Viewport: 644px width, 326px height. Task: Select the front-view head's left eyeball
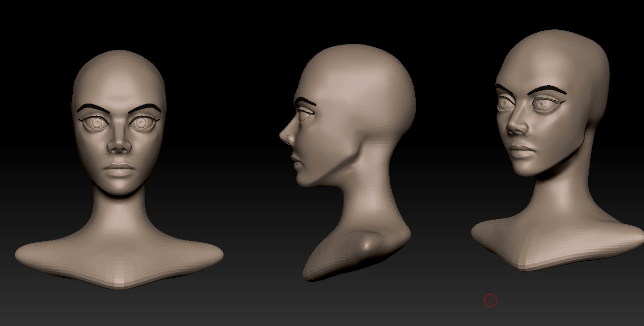coord(97,123)
